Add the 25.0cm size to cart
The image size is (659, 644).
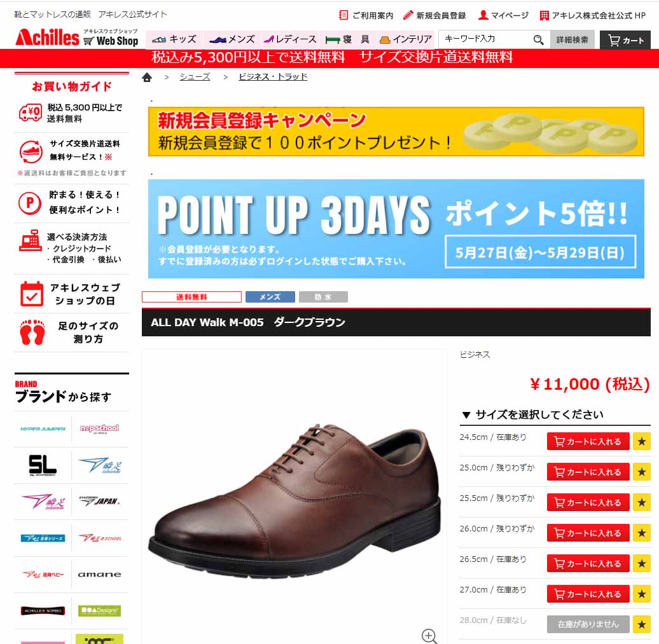[588, 472]
